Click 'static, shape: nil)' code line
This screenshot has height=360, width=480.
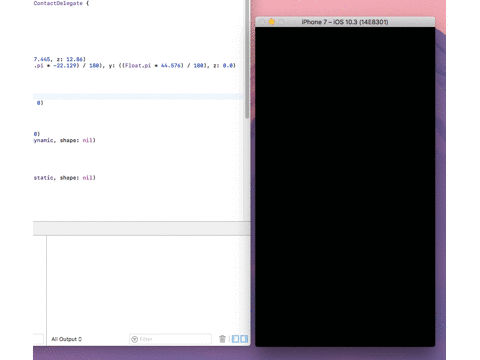point(64,178)
